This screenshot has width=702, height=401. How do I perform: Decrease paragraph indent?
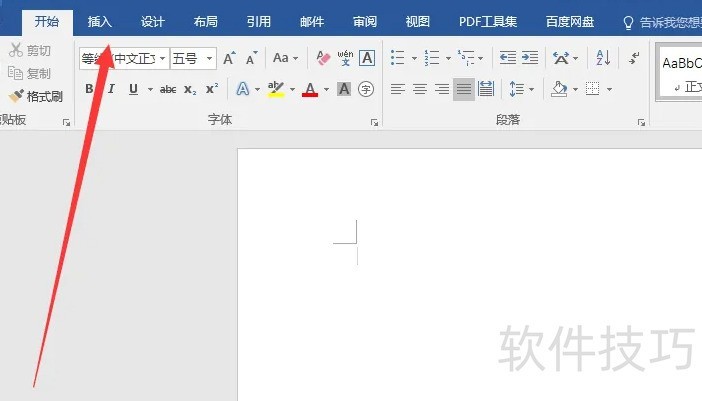click(x=508, y=58)
